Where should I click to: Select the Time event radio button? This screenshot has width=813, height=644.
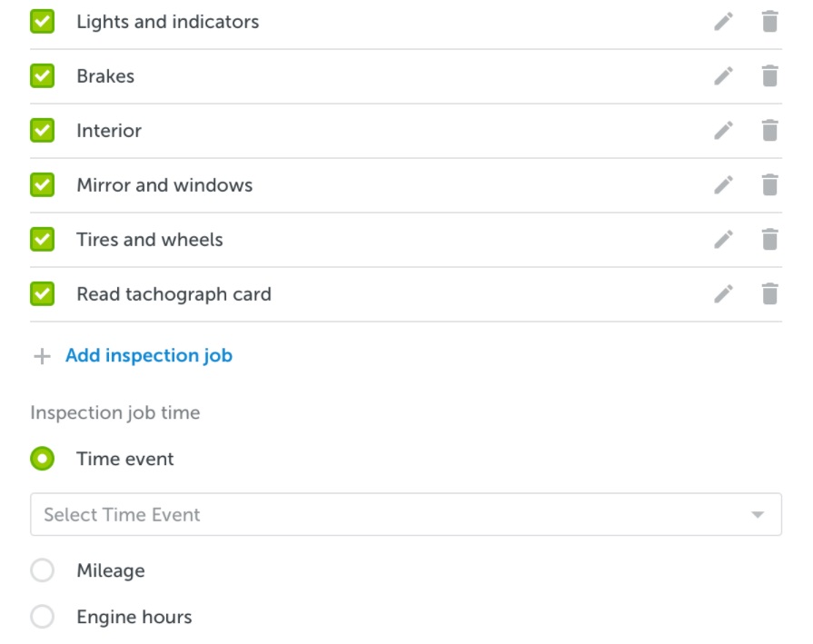pos(42,459)
